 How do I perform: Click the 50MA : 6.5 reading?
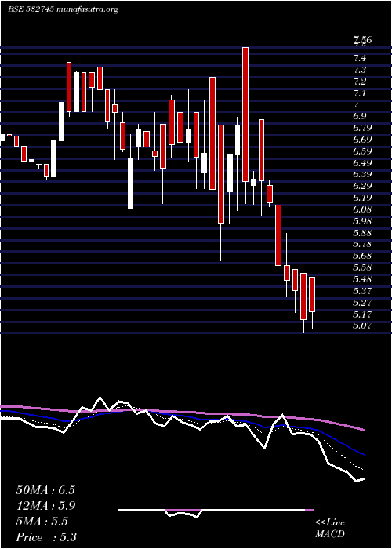pos(45,490)
